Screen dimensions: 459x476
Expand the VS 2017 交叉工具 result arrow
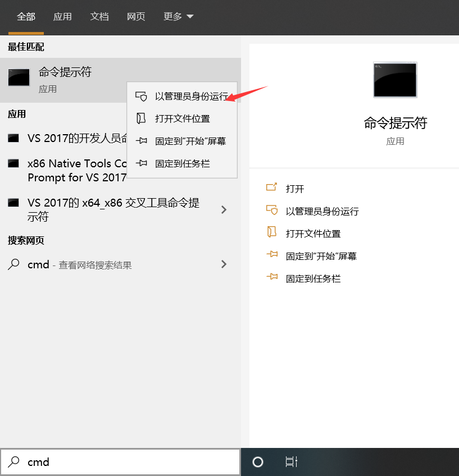click(224, 209)
